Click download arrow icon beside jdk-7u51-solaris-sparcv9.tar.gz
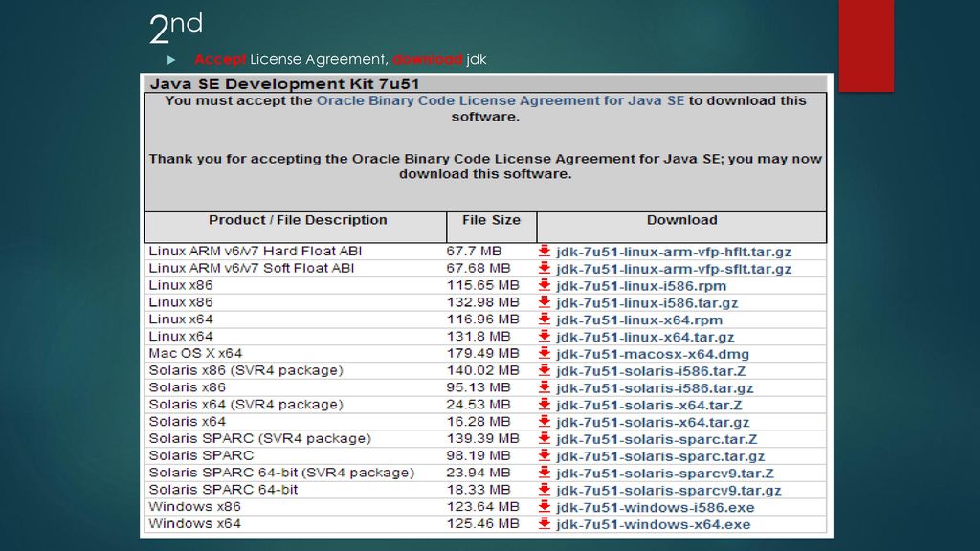 (545, 490)
